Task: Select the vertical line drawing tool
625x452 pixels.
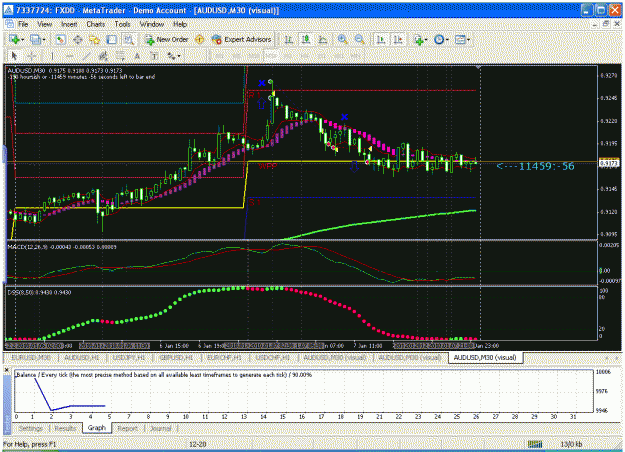Action: 52,56
